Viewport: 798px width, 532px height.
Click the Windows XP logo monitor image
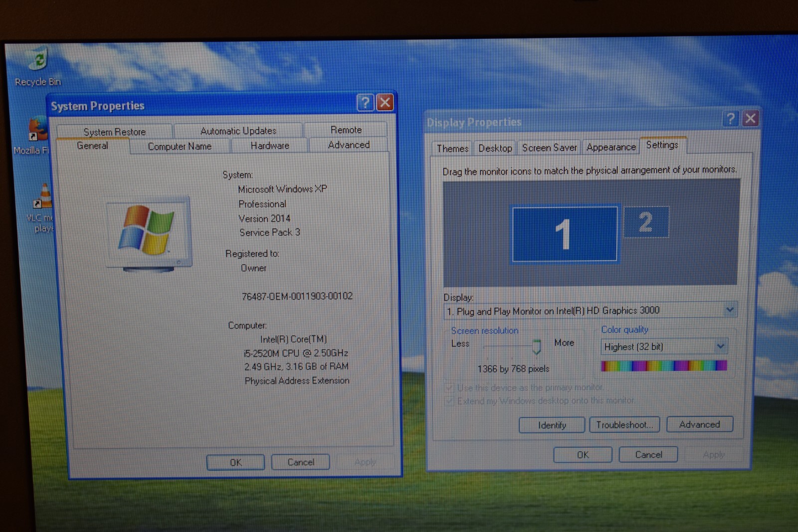point(149,234)
